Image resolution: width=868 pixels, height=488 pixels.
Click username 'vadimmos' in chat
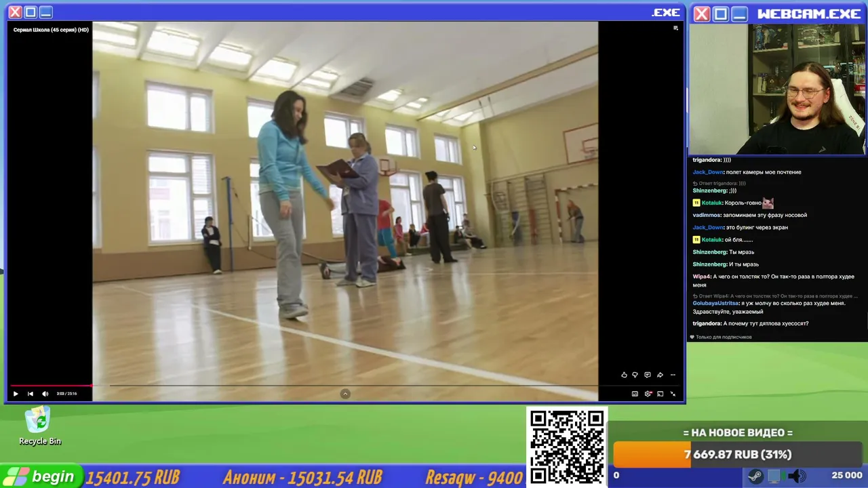click(706, 216)
